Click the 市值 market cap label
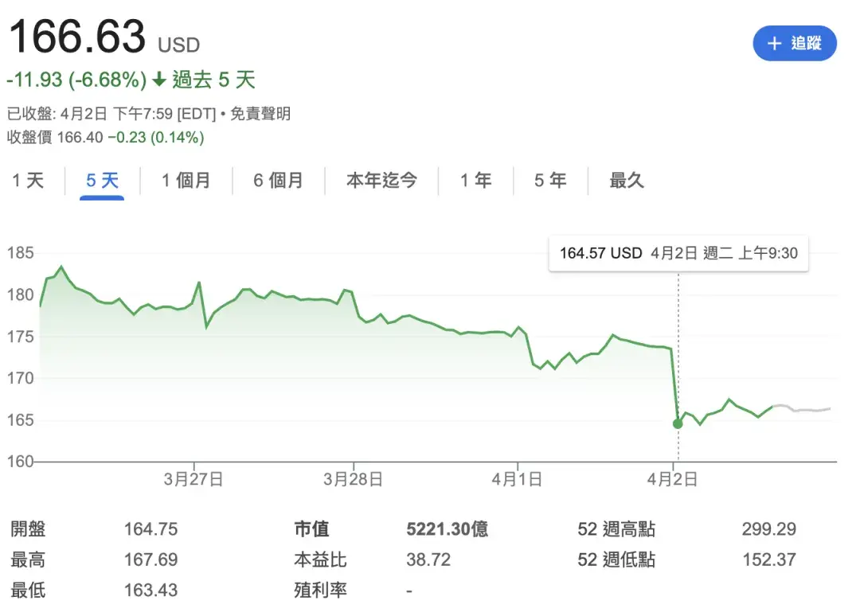The height and width of the screenshot is (616, 860). (311, 529)
